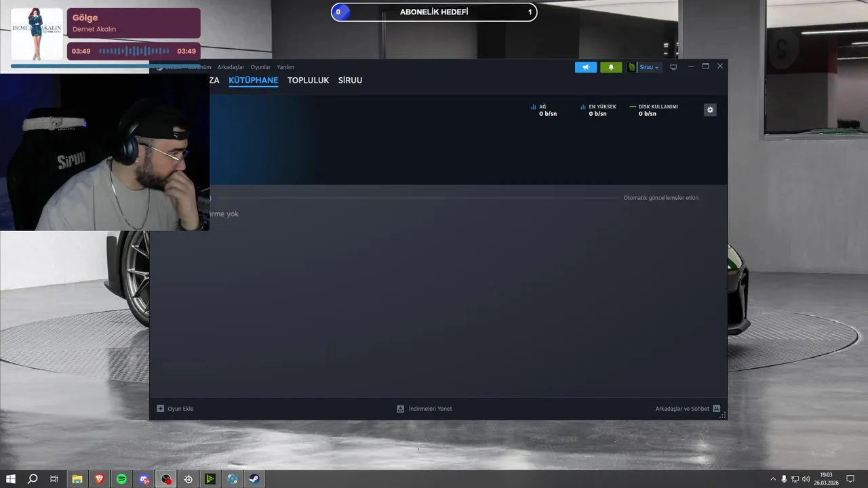Image resolution: width=868 pixels, height=488 pixels.
Task: Open OBS Studio from taskbar
Action: pyautogui.click(x=166, y=479)
